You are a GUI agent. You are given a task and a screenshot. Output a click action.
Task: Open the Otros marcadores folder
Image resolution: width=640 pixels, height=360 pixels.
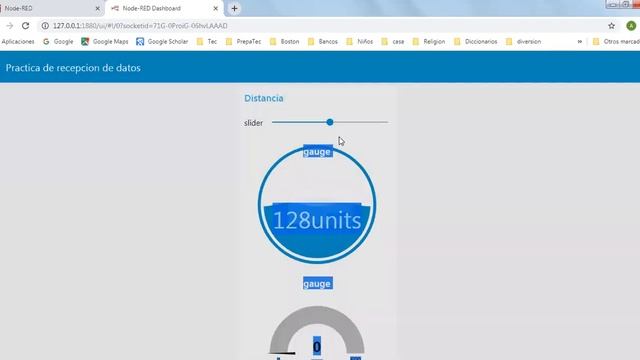click(x=616, y=42)
